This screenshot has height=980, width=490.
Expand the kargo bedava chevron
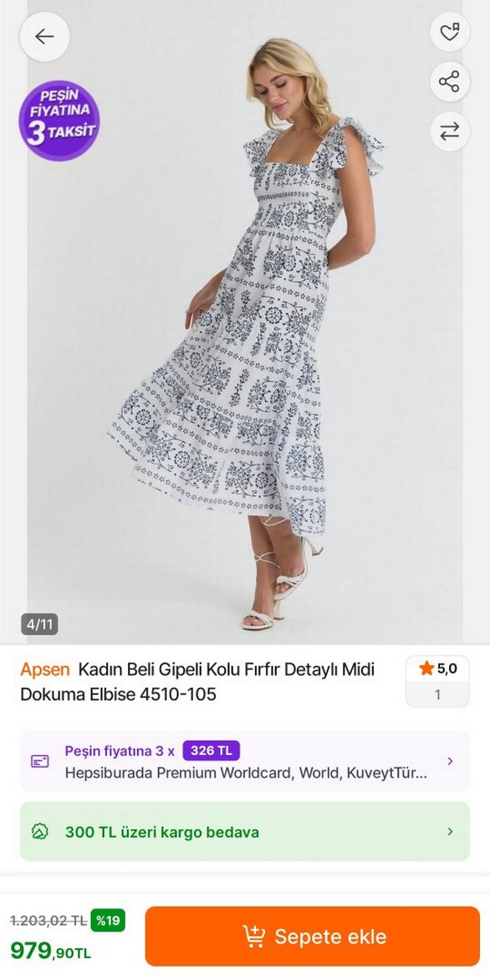pyautogui.click(x=450, y=832)
